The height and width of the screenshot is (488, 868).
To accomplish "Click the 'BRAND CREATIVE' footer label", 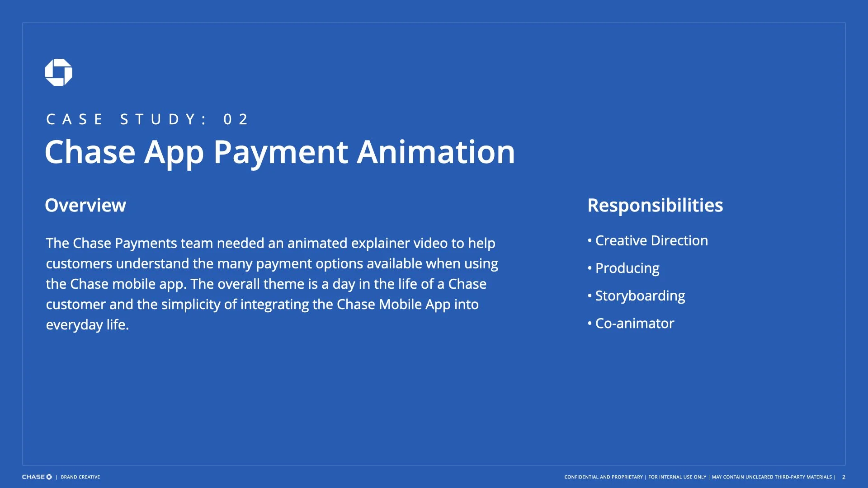I will (x=80, y=477).
